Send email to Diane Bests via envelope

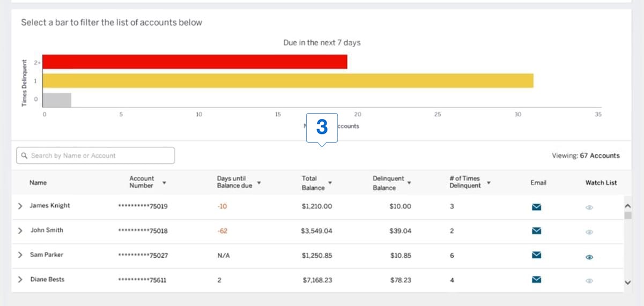pos(536,280)
